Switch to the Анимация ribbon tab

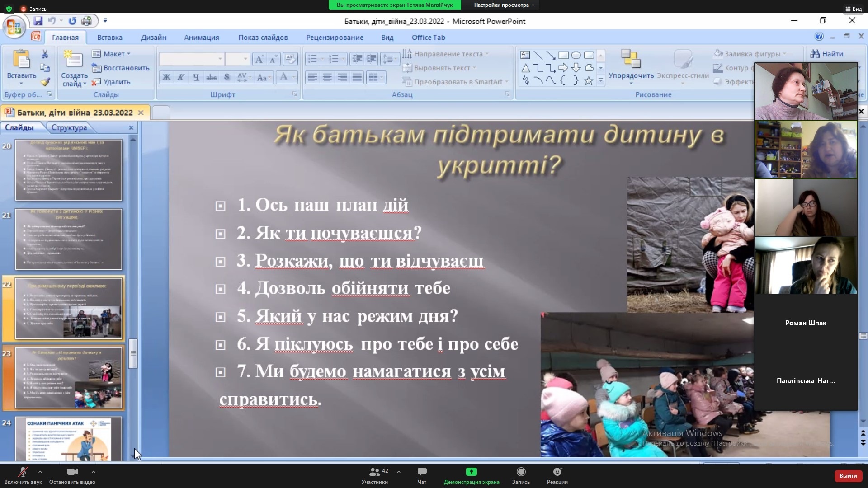point(201,38)
